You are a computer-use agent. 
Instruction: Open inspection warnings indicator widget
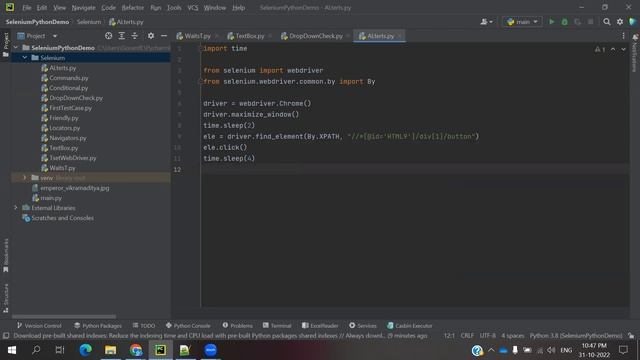tap(600, 49)
